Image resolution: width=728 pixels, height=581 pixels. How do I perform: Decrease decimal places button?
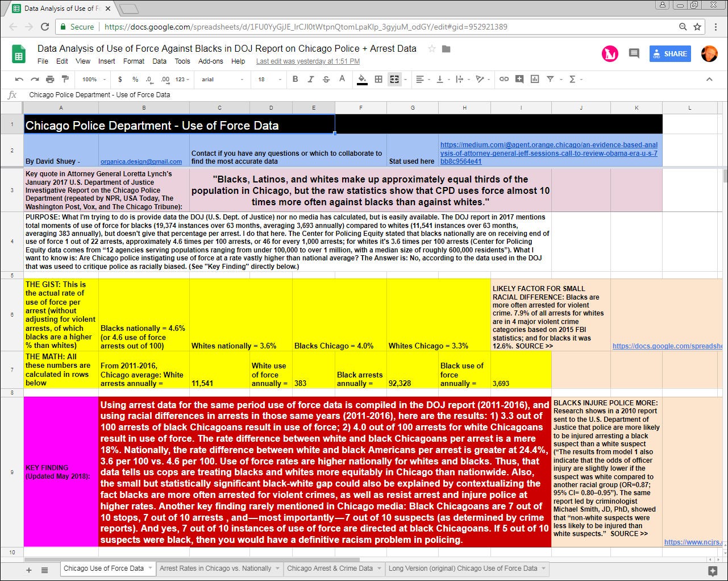click(149, 79)
